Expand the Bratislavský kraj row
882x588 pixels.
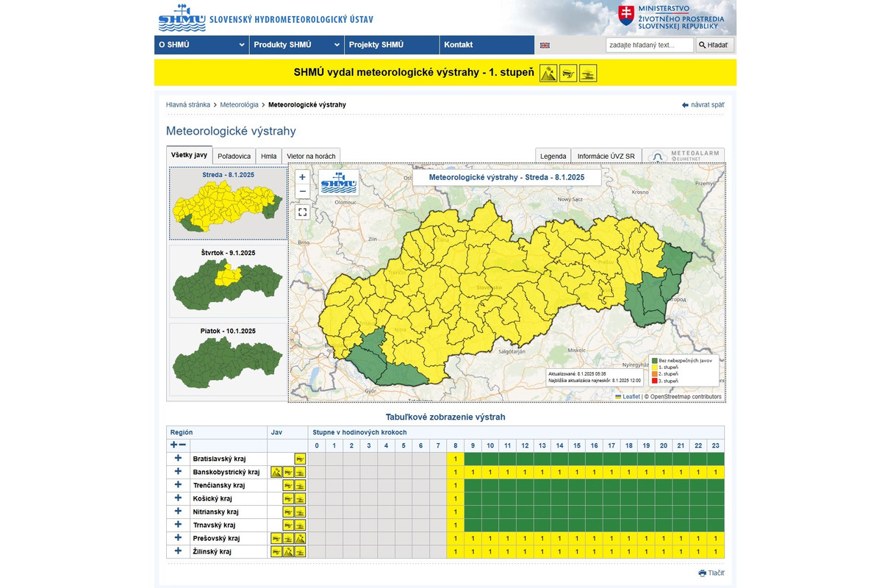click(x=177, y=459)
